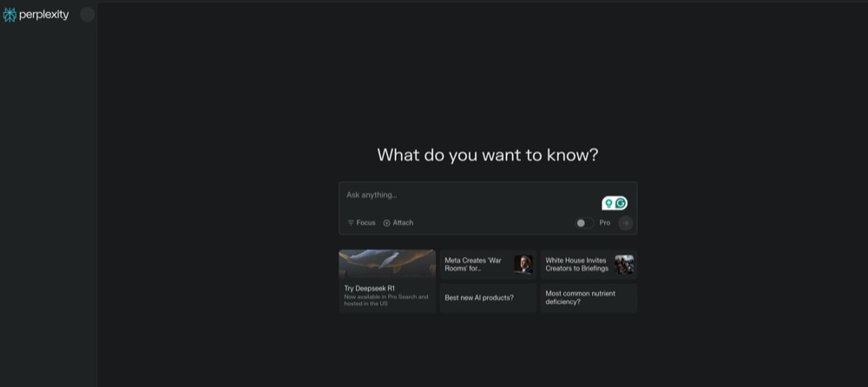The height and width of the screenshot is (387, 868).
Task: Open White House Invites Creators to Briefings
Action: [x=576, y=264]
